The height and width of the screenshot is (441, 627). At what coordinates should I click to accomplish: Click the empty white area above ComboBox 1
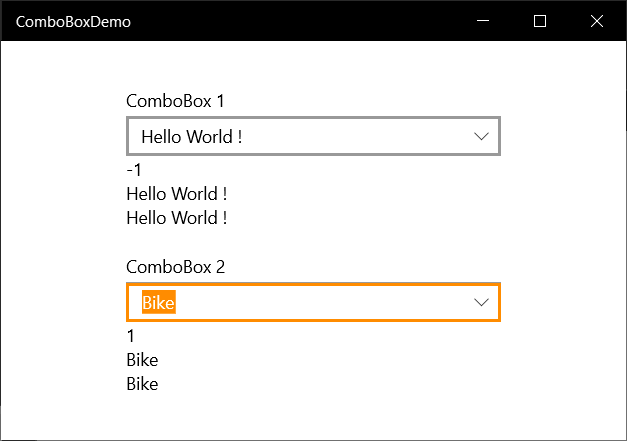click(x=314, y=66)
